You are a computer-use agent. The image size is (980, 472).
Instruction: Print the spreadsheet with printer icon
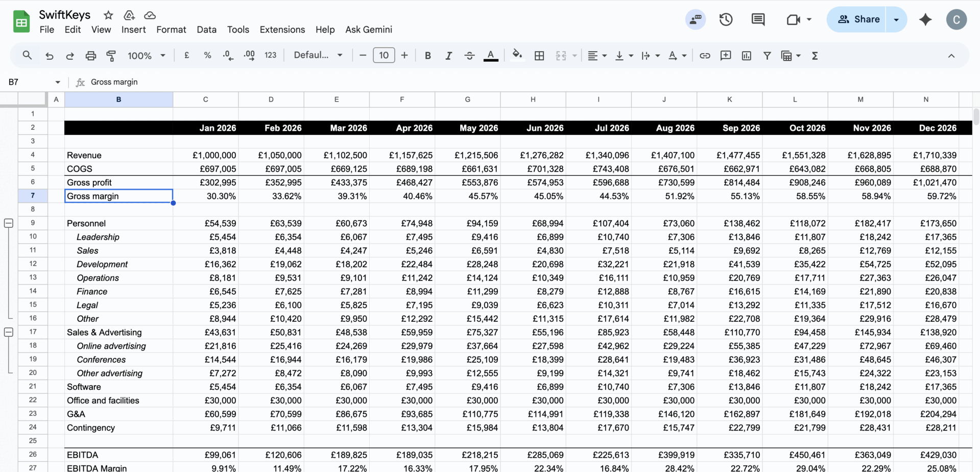point(90,56)
